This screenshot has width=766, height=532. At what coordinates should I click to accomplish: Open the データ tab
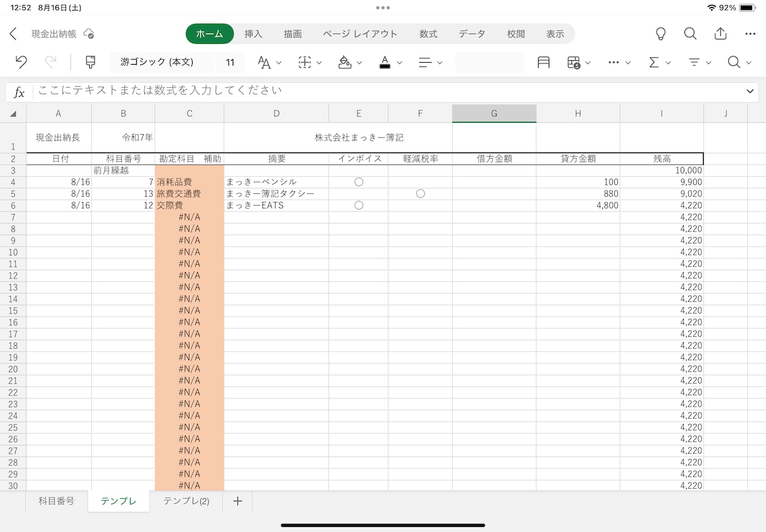tap(472, 34)
